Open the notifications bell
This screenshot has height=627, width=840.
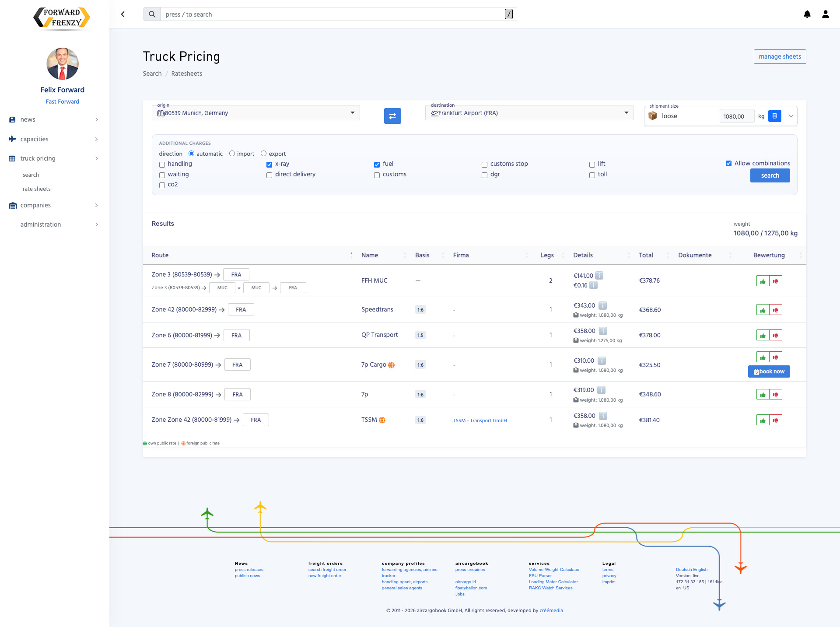pos(807,14)
